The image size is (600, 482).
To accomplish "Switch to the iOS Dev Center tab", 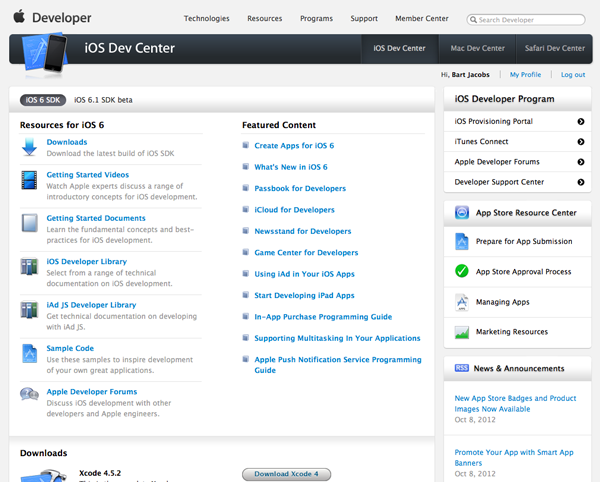I will [x=399, y=48].
